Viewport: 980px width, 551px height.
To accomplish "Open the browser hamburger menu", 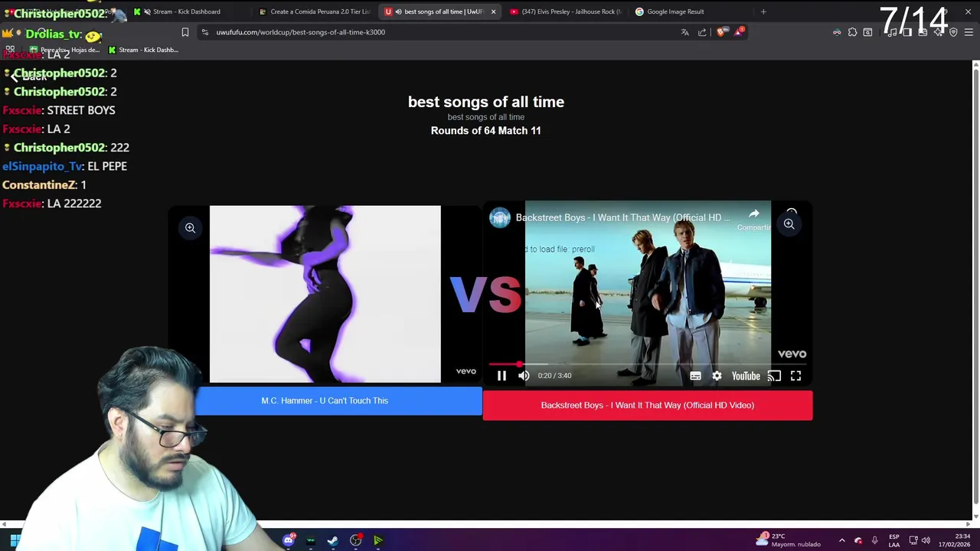I will 969,32.
